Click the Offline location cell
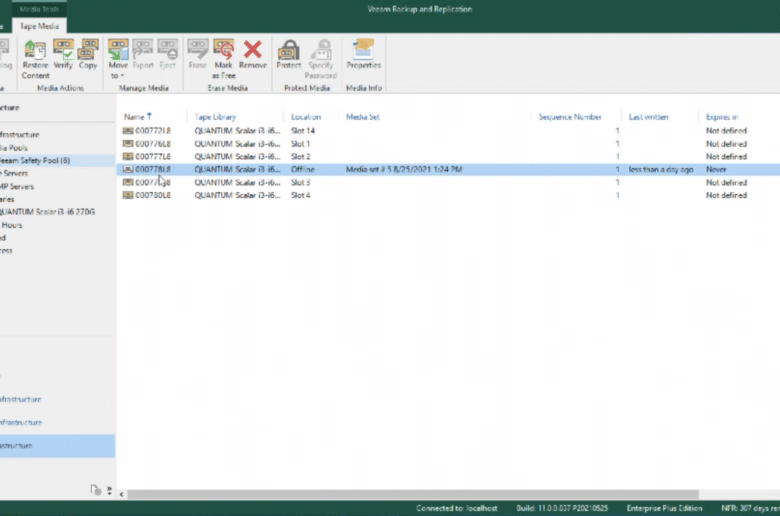This screenshot has width=780, height=516. [x=302, y=170]
